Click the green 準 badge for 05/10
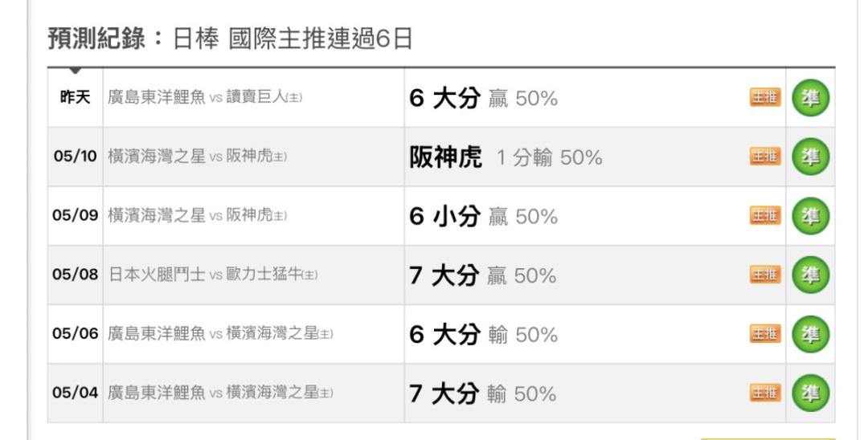 [810, 157]
